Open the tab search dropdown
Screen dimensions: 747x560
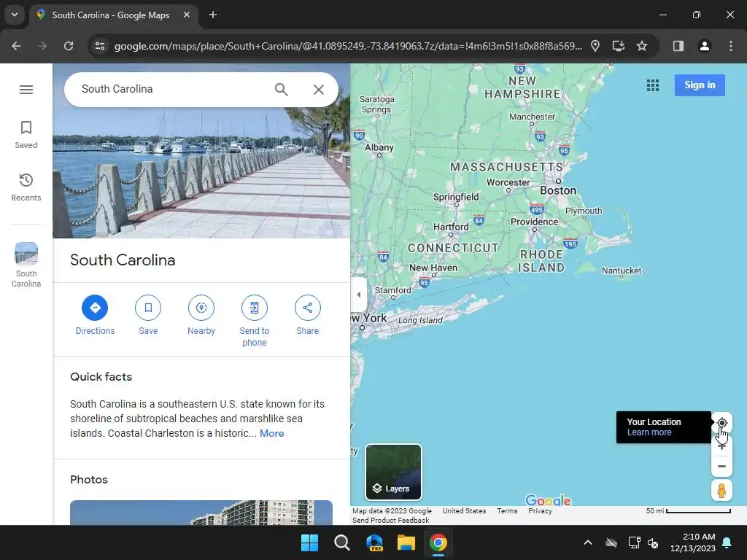tap(15, 15)
